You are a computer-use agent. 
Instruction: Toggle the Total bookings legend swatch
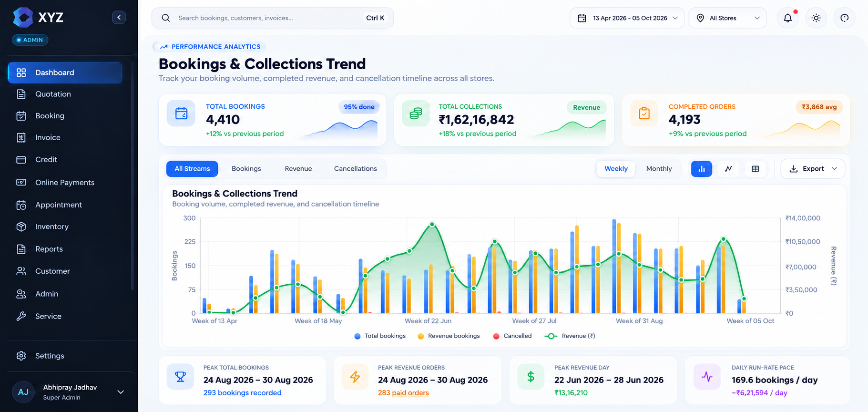coord(357,336)
